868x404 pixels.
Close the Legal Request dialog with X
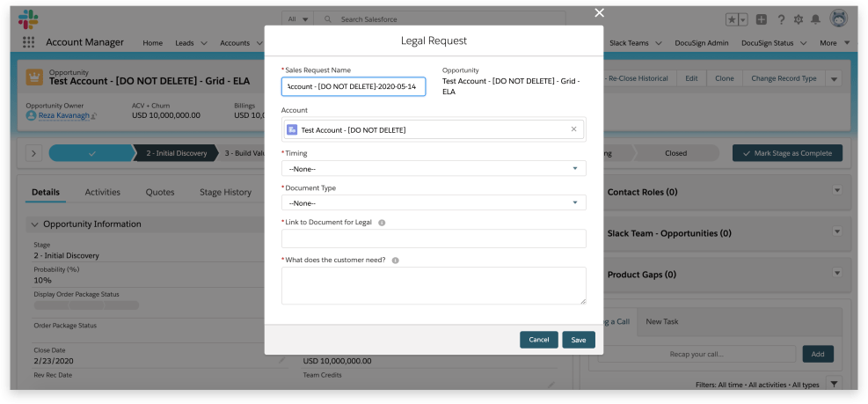pyautogui.click(x=599, y=12)
